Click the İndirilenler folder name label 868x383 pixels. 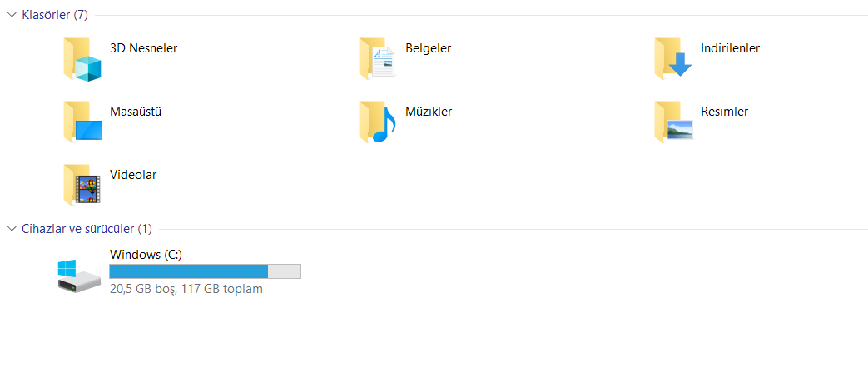(730, 48)
